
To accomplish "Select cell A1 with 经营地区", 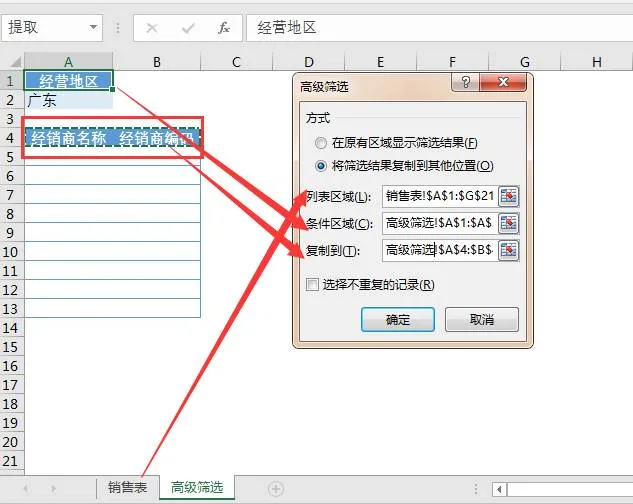I will (x=68, y=81).
